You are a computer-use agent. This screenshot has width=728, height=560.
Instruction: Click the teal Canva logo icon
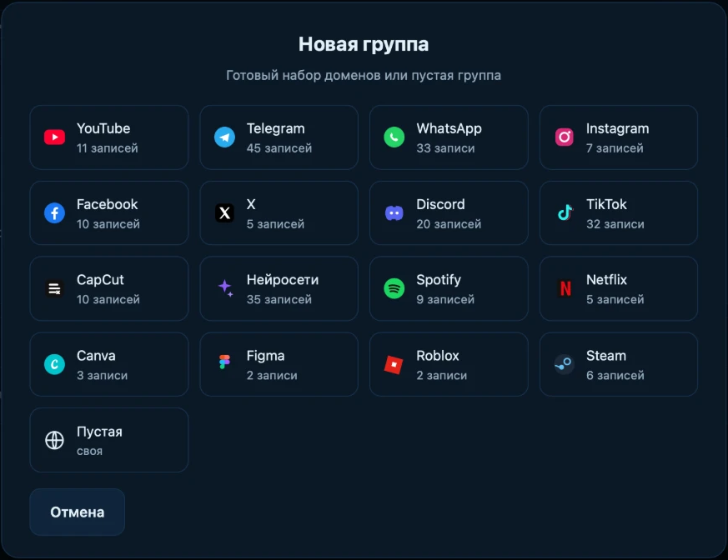coord(54,364)
